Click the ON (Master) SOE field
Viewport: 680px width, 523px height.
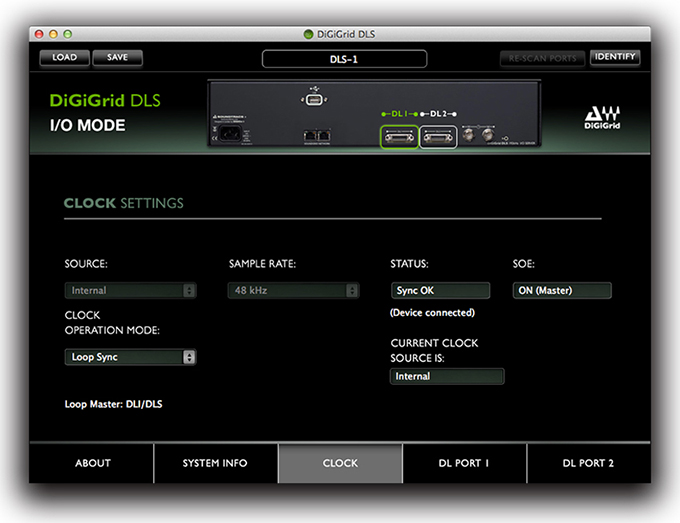(x=562, y=291)
